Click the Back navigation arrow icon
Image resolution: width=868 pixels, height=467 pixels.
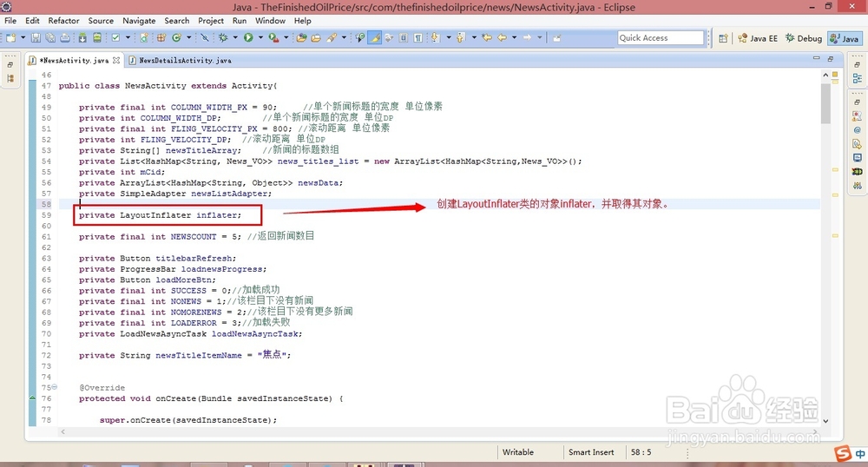click(502, 37)
